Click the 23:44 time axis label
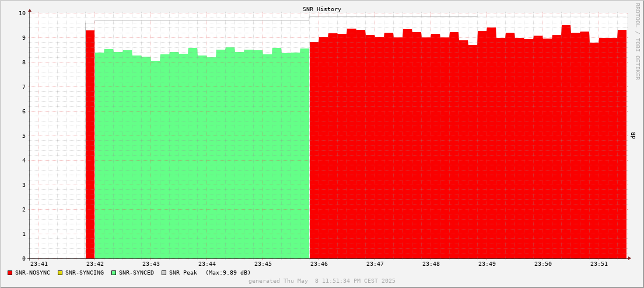 click(207, 263)
